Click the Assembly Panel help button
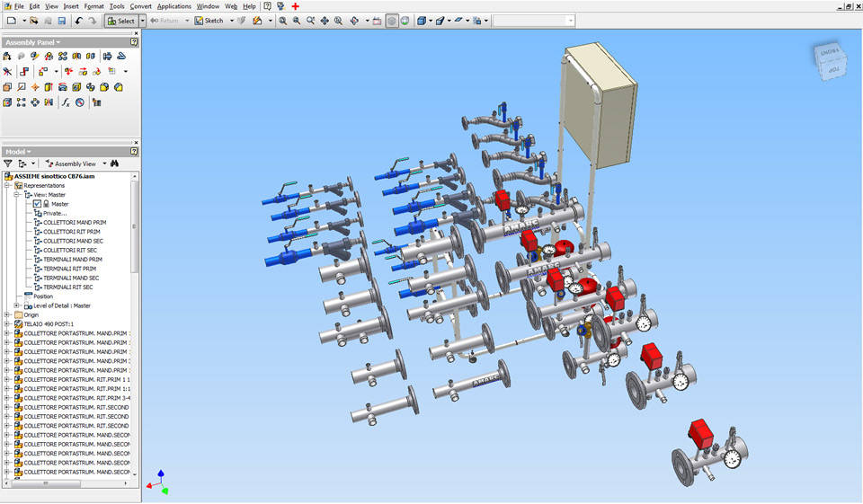 tap(134, 42)
